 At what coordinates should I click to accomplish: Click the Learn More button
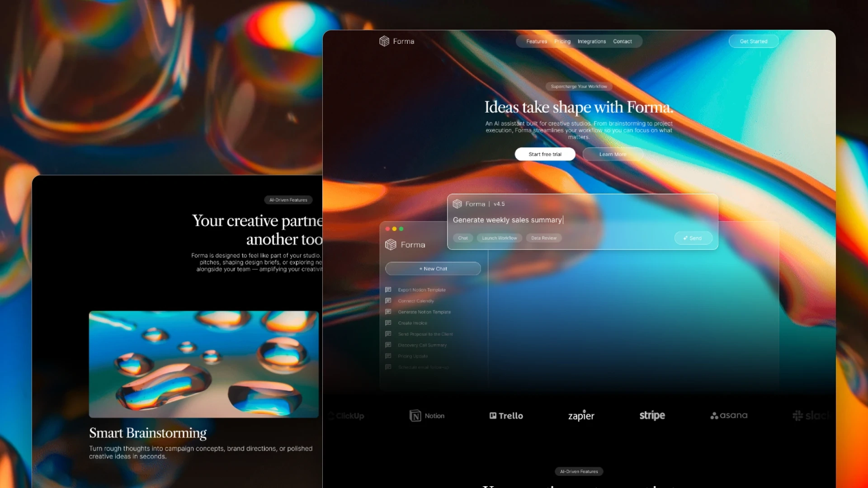tap(613, 154)
